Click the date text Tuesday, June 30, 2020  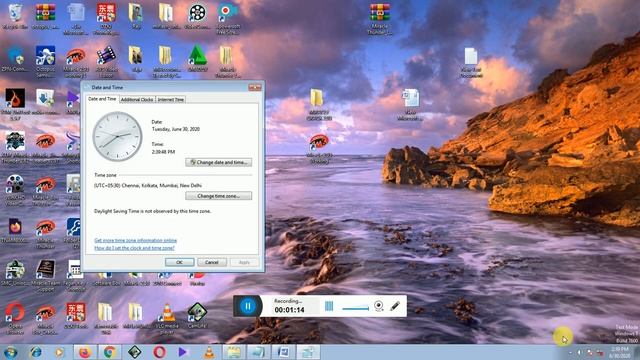[176, 129]
